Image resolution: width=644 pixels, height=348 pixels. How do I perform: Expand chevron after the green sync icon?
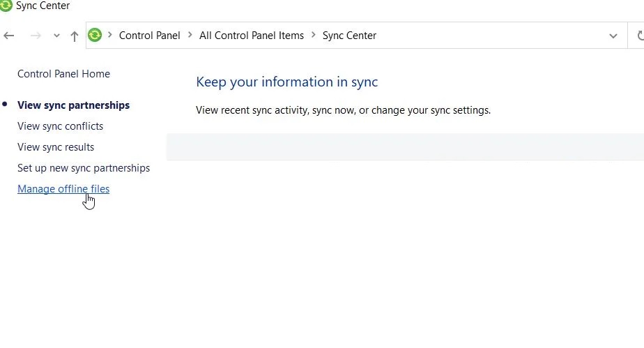pos(110,35)
